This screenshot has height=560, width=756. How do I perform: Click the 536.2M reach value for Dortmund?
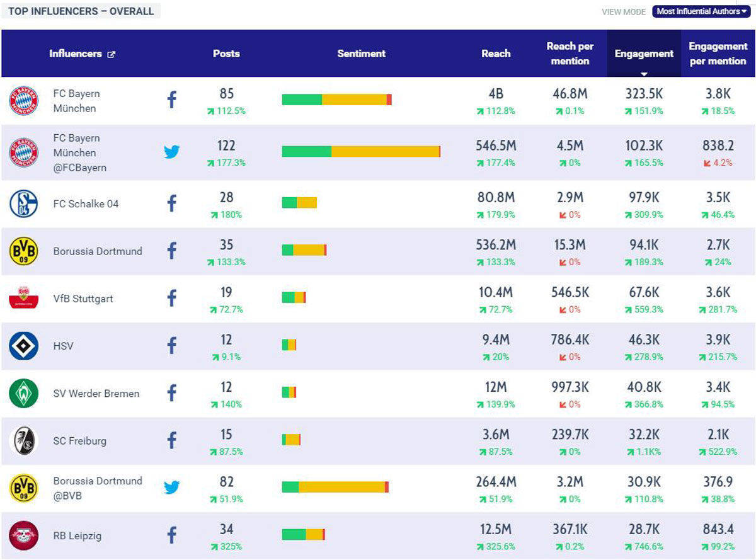496,245
